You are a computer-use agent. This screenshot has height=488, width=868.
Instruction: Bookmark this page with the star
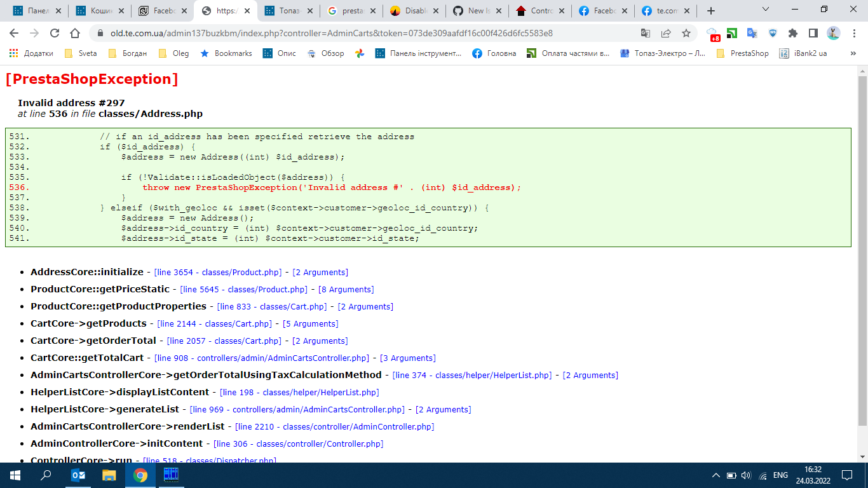686,33
